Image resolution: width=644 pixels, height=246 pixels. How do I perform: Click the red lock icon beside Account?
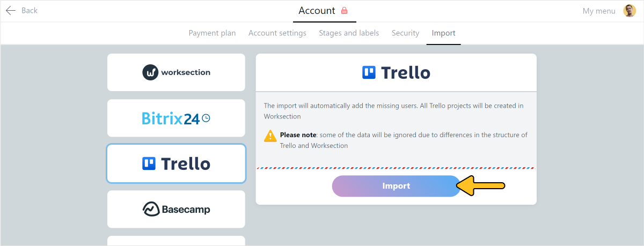click(345, 11)
